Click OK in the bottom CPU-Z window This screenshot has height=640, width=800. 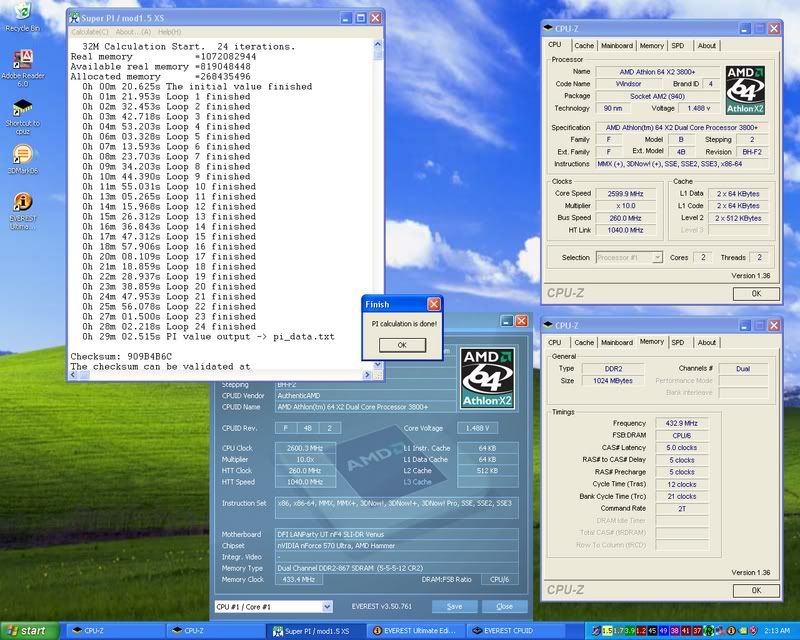[756, 590]
